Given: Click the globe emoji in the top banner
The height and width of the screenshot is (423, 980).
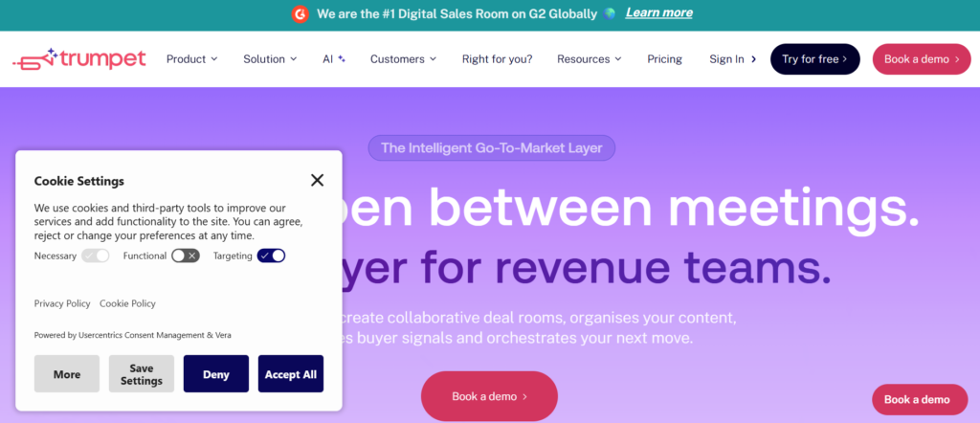Looking at the screenshot, I should click(610, 13).
